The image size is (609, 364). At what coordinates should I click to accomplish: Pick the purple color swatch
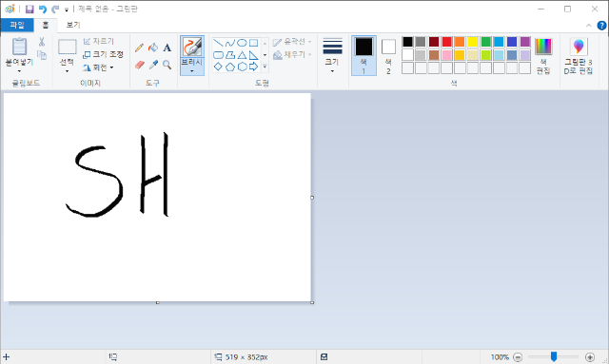coord(525,42)
